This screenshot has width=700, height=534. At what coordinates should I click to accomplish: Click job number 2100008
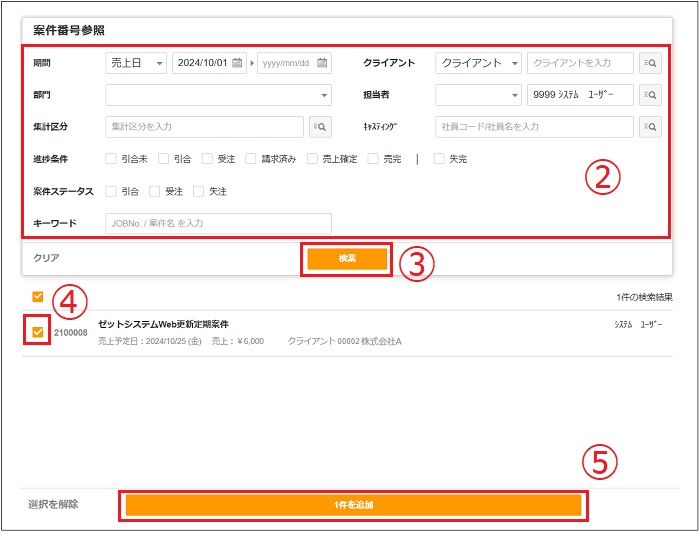click(x=71, y=333)
